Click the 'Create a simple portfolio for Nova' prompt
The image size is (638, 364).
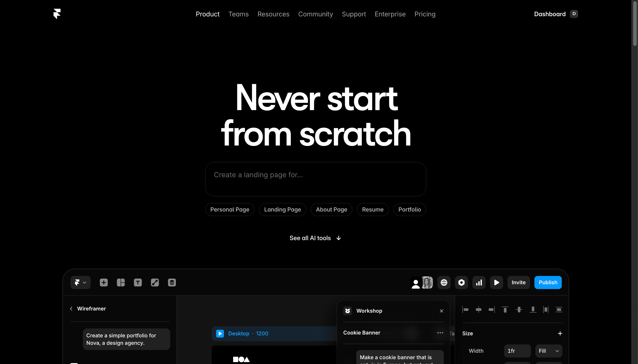point(127,339)
